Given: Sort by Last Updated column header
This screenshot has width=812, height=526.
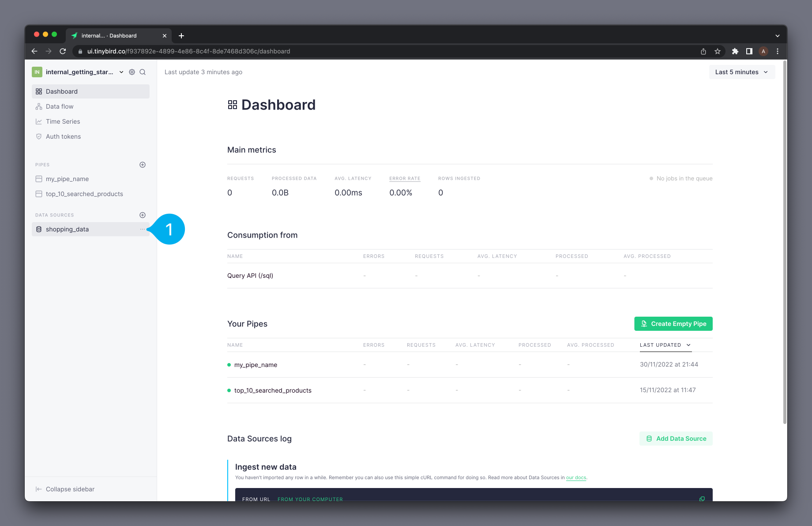Looking at the screenshot, I should pos(665,345).
